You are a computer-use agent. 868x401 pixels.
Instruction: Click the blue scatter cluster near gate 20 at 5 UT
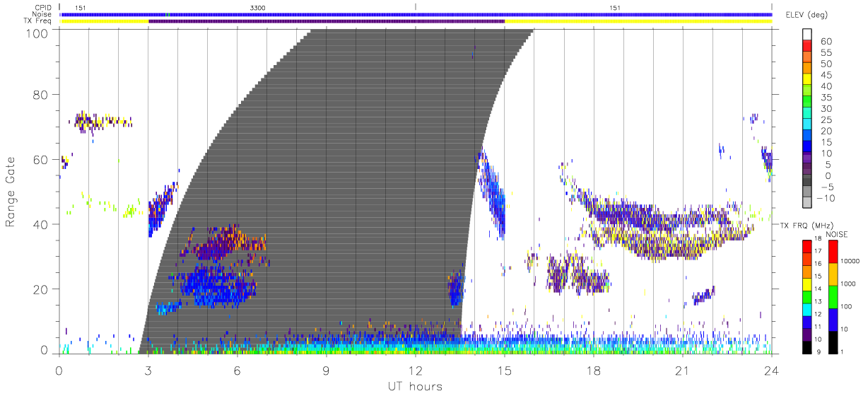(216, 284)
